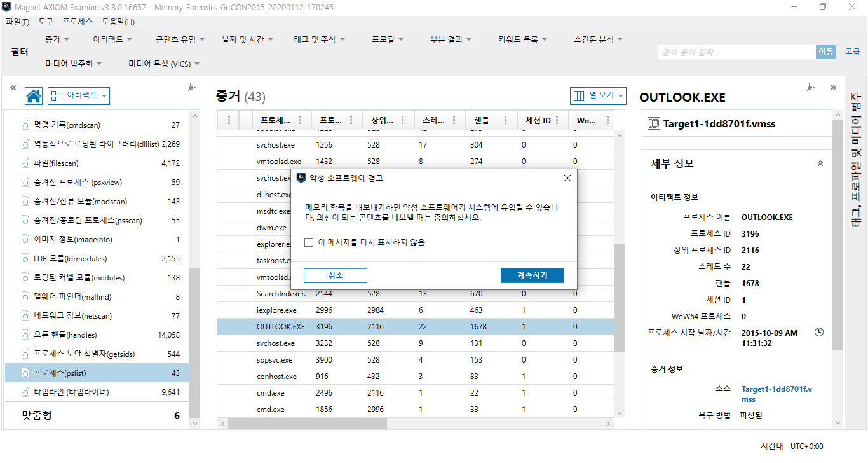Image resolution: width=868 pixels, height=463 pixels.
Task: Open the vertical 태그, 프로파일 및 미디어 범주 tab
Action: (x=856, y=161)
